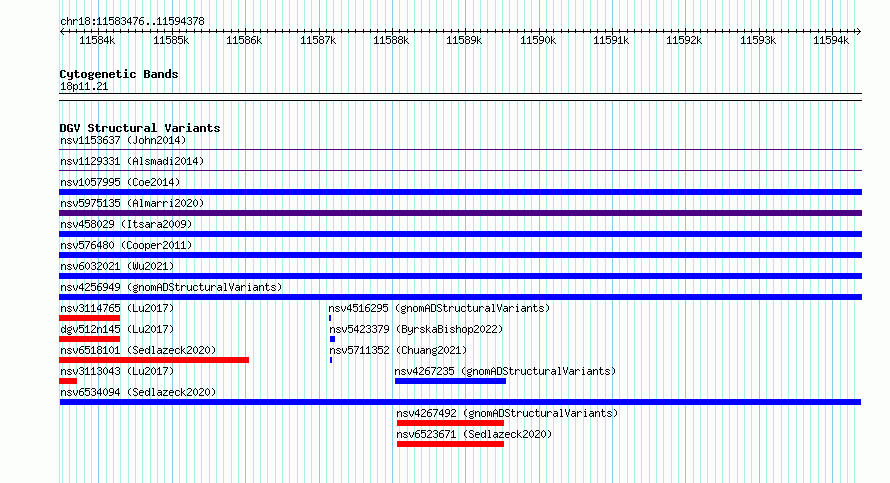Click the 11589k ruler tick label
This screenshot has height=483, width=890.
click(464, 40)
